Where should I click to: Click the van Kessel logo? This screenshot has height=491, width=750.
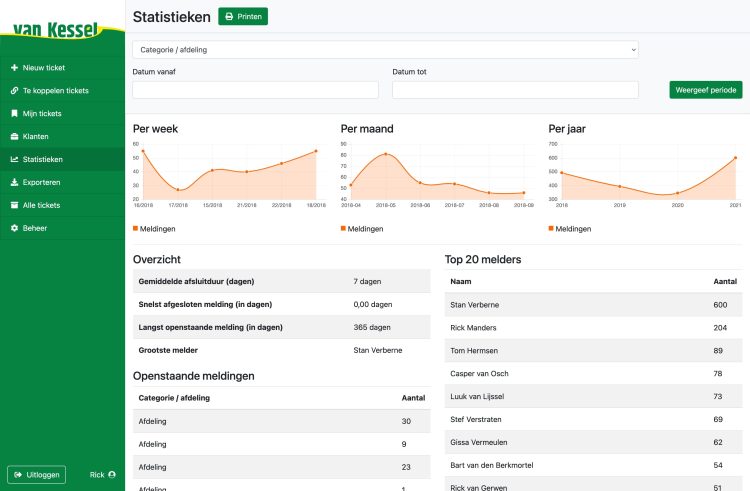(55, 30)
